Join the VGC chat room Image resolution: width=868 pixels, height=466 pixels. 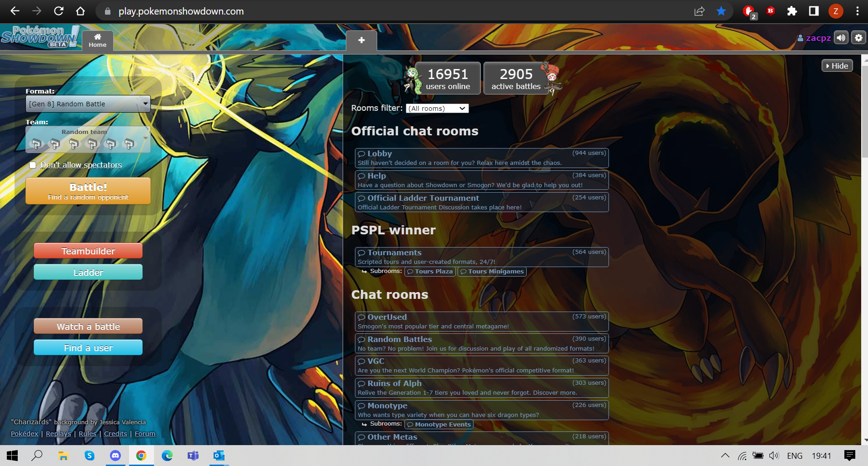(482, 366)
